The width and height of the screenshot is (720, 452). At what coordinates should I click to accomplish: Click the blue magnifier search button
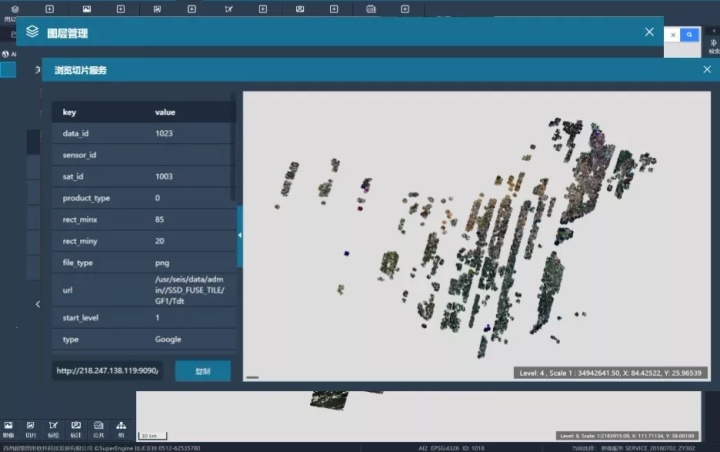pyautogui.click(x=689, y=34)
